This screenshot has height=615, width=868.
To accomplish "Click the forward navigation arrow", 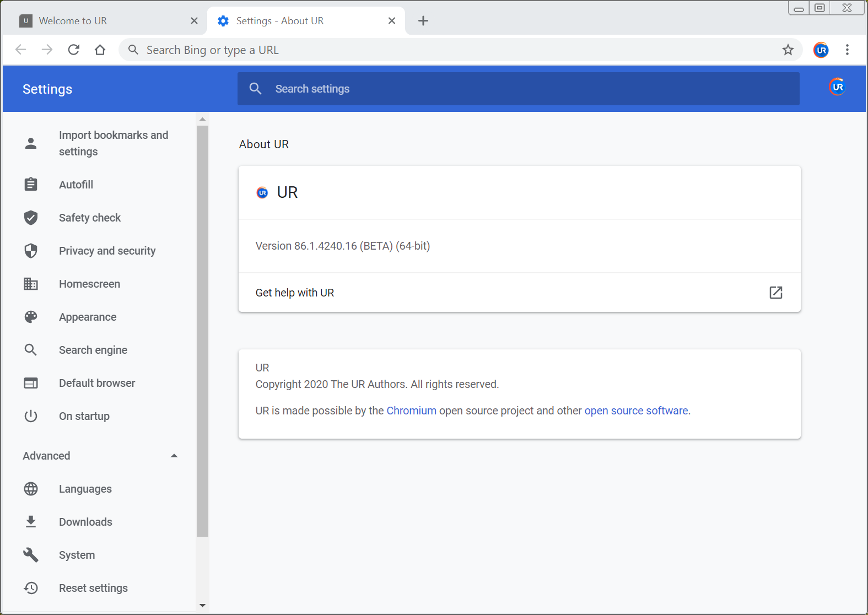I will pyautogui.click(x=47, y=50).
